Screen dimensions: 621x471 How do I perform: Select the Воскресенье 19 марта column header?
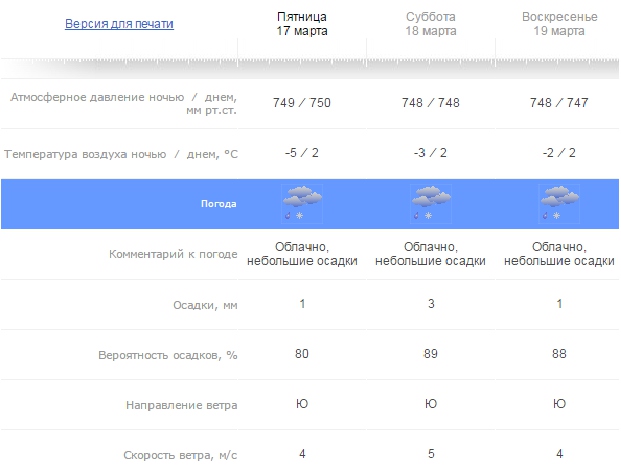559,24
